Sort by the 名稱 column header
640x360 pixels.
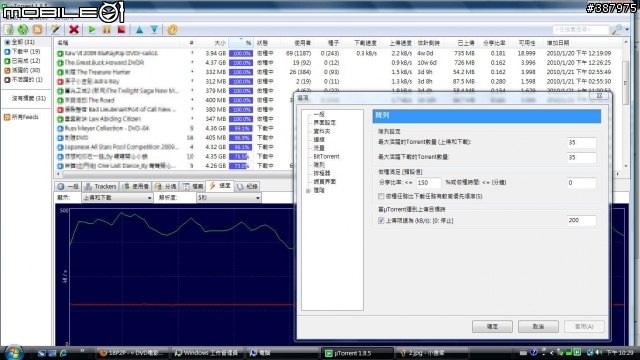coord(116,43)
